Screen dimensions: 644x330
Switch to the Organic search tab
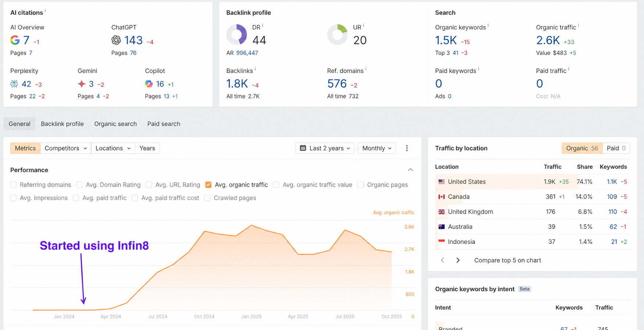click(x=115, y=124)
